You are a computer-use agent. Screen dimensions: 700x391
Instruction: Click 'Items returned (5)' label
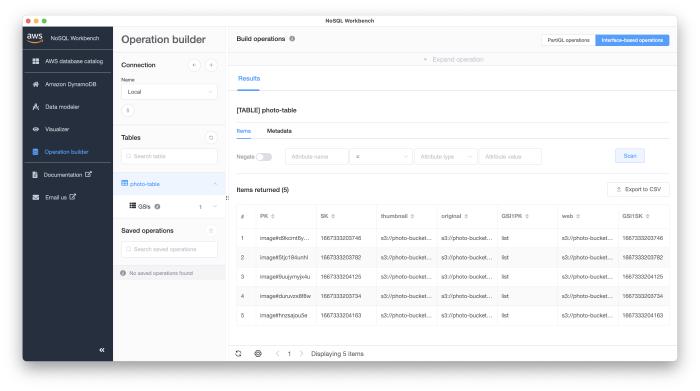pyautogui.click(x=262, y=190)
